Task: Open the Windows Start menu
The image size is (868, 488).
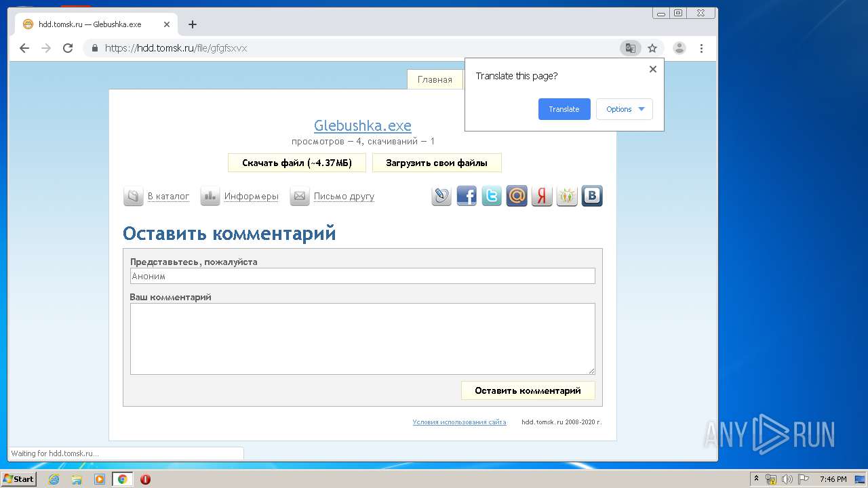Action: (18, 479)
